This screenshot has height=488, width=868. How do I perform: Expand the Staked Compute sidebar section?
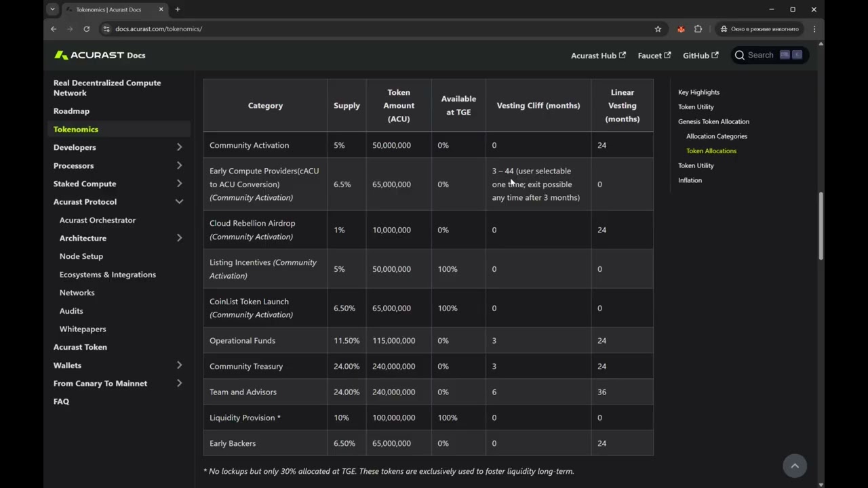point(179,184)
